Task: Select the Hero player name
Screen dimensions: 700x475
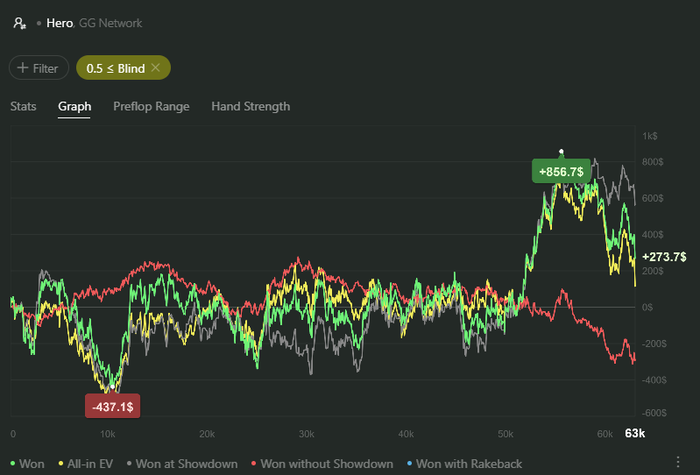Action: (x=59, y=23)
